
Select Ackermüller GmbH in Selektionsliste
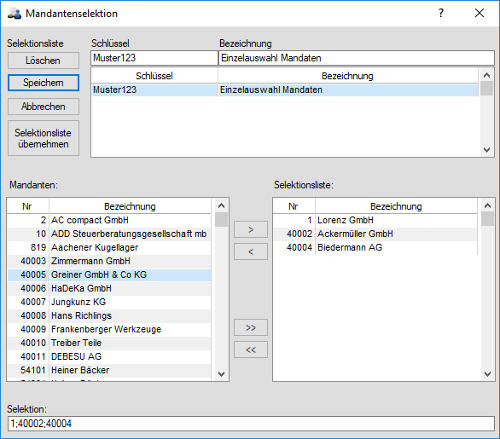click(x=375, y=234)
